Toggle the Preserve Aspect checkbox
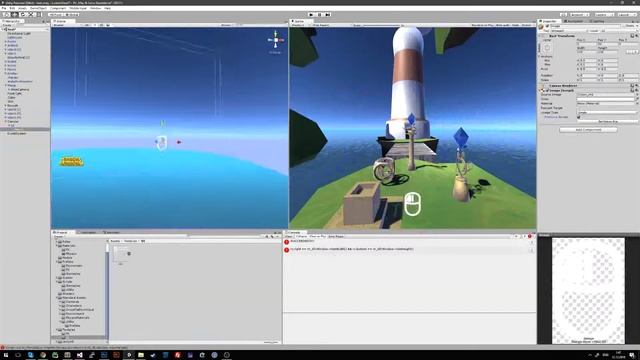This screenshot has height=360, width=640. click(x=579, y=117)
